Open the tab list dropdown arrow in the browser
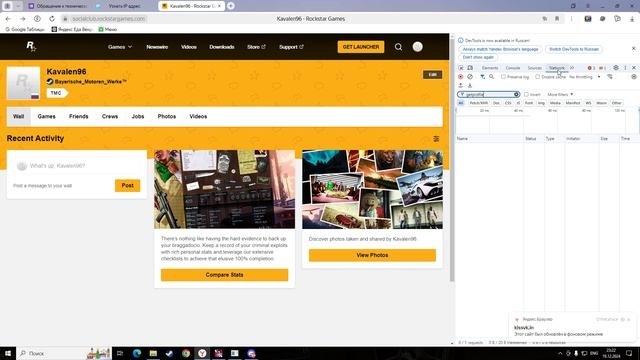640x360 pixels. click(x=18, y=6)
